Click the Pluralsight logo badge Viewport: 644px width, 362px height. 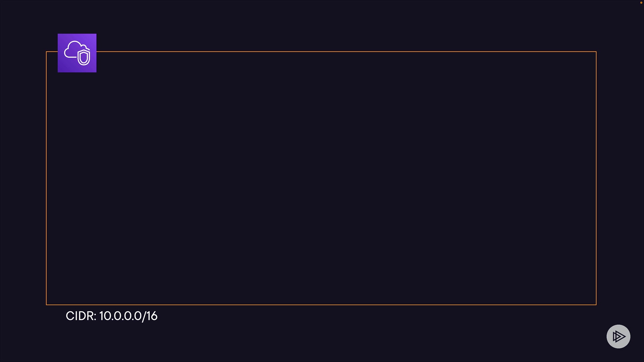coord(618,336)
